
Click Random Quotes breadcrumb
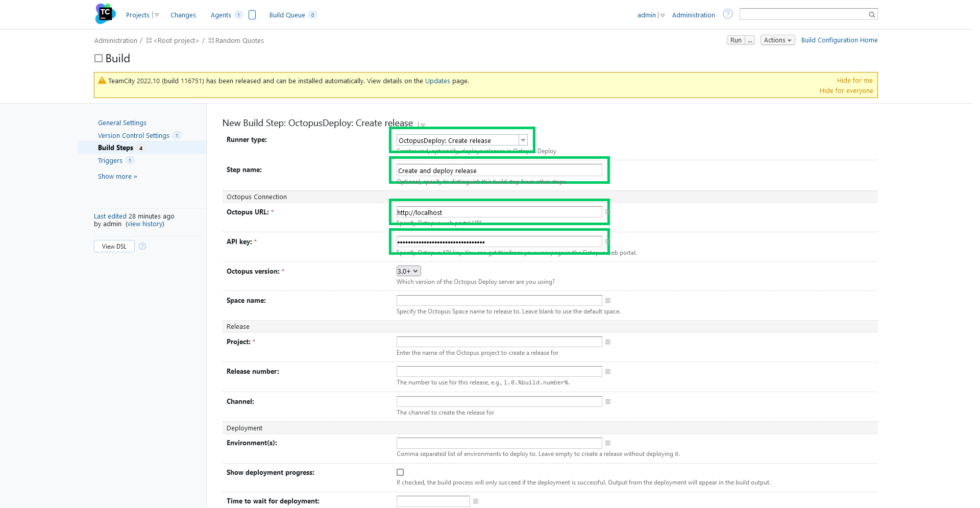coord(239,41)
